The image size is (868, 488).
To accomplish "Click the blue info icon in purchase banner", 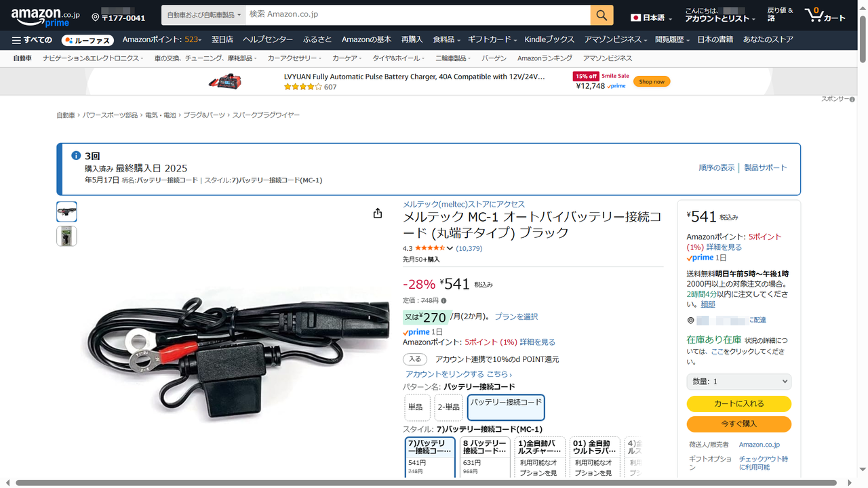I will (x=76, y=156).
